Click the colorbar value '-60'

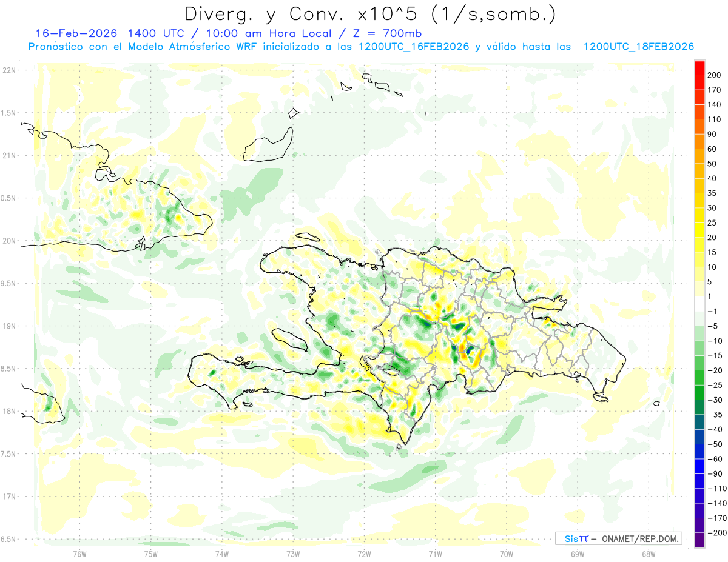[715, 459]
